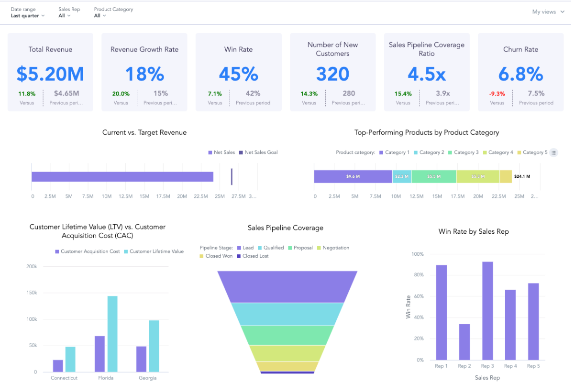Click the Florida Customer Lifetime Value bar
Viewport: 573px width, 392px height.
[112, 334]
